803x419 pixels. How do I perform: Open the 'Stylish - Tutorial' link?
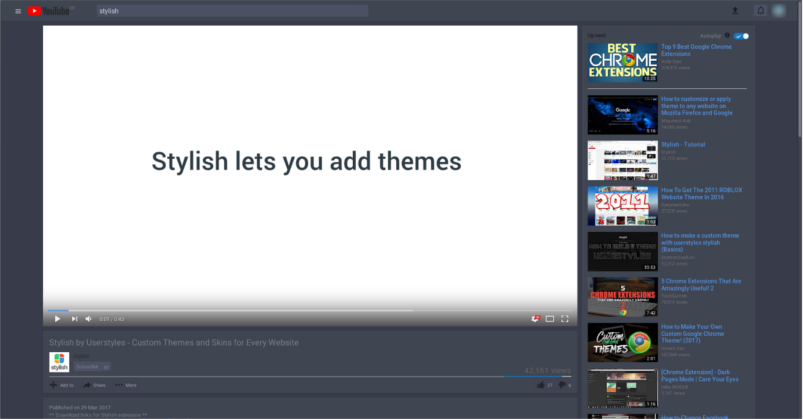pyautogui.click(x=683, y=144)
